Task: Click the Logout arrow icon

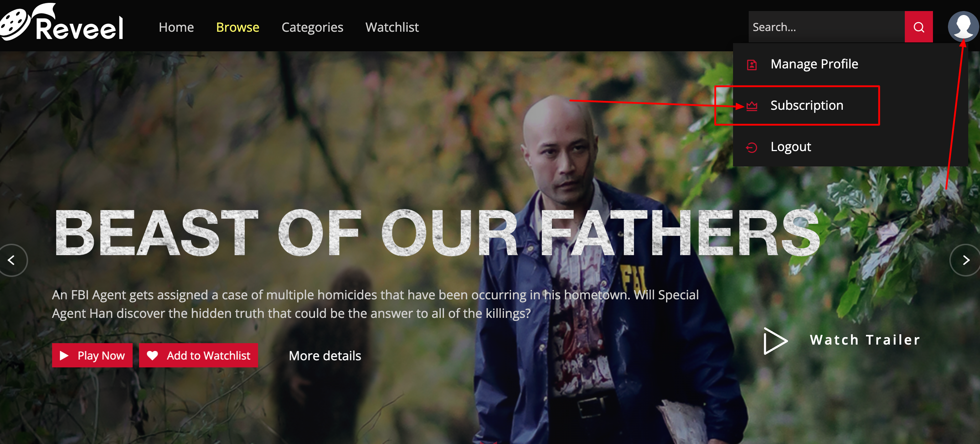Action: coord(752,147)
